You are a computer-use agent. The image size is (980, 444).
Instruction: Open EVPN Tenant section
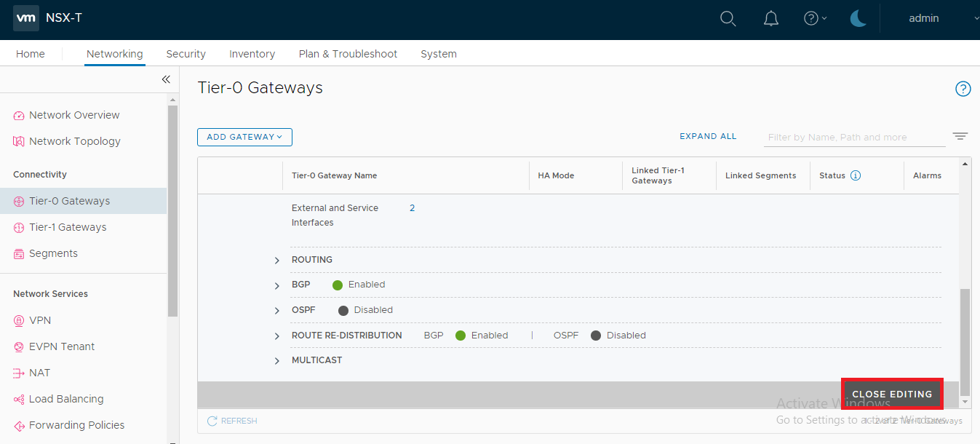tap(62, 346)
